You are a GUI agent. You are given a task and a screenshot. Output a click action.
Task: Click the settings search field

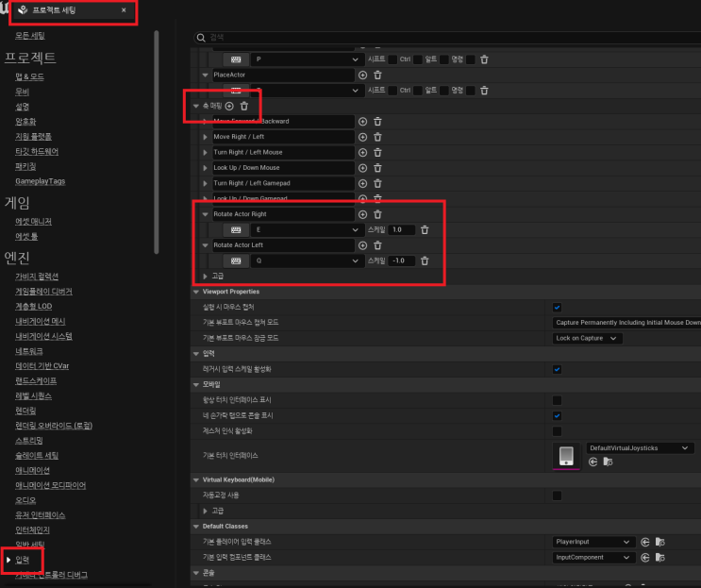447,38
